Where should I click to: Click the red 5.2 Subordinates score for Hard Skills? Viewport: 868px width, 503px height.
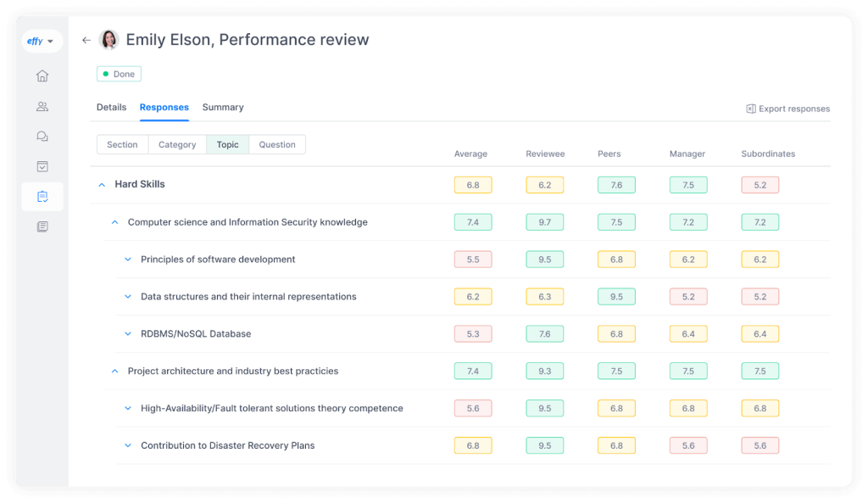(x=759, y=185)
